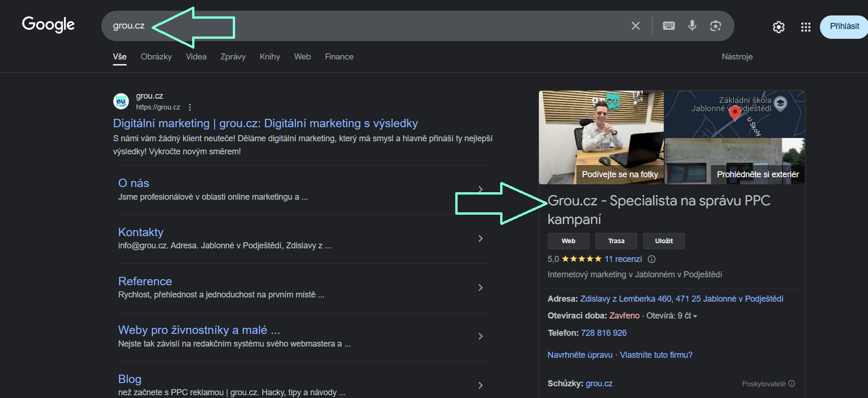
Task: Click the Google logo
Action: pyautogui.click(x=48, y=24)
